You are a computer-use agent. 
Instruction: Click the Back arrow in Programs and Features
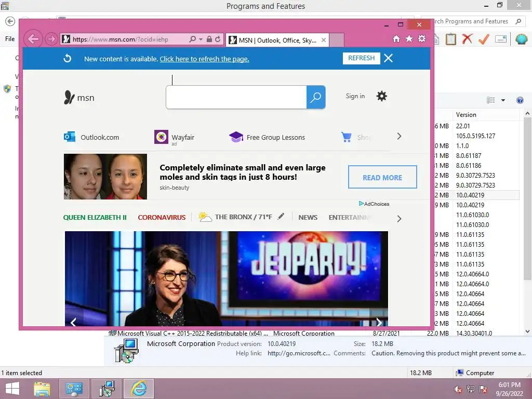[10, 21]
